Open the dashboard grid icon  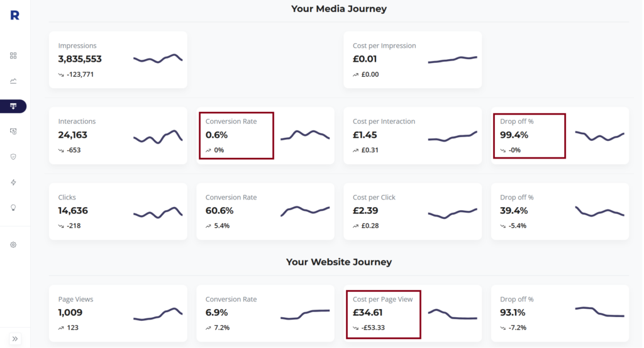tap(13, 55)
